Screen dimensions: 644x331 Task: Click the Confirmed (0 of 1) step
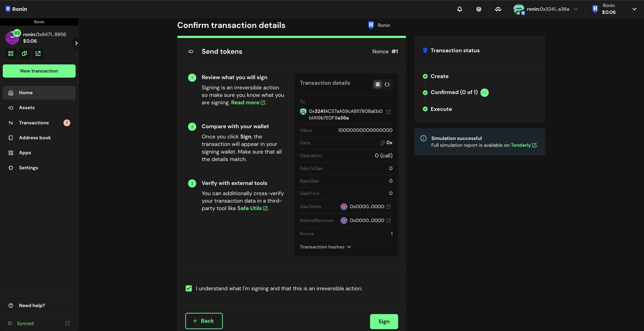(454, 92)
